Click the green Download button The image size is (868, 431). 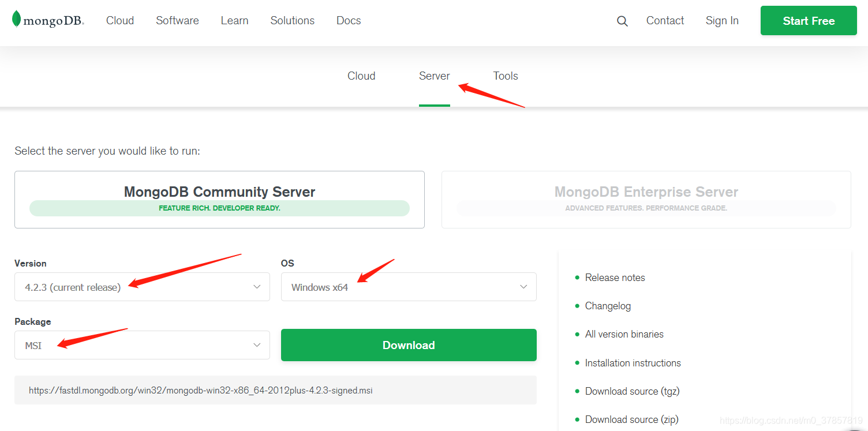pyautogui.click(x=409, y=345)
